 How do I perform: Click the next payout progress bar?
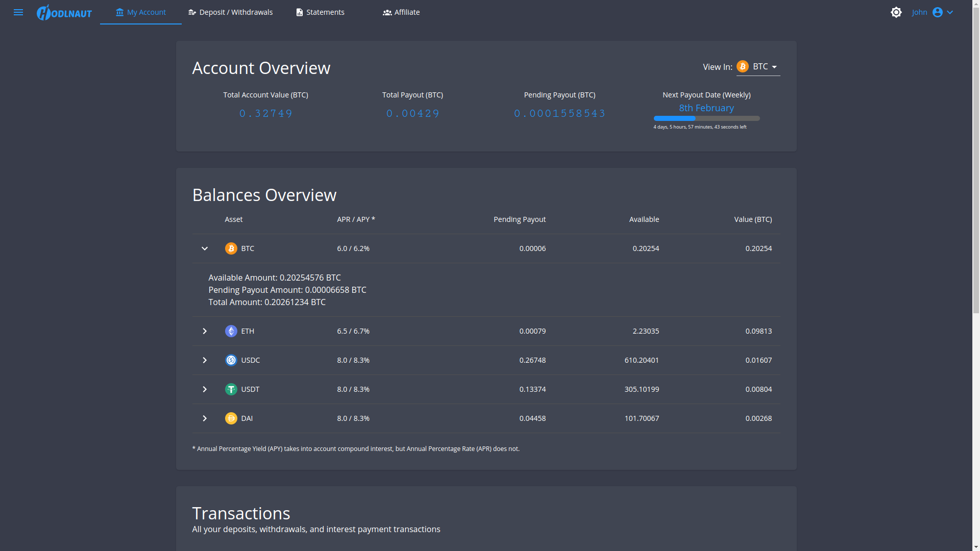706,118
